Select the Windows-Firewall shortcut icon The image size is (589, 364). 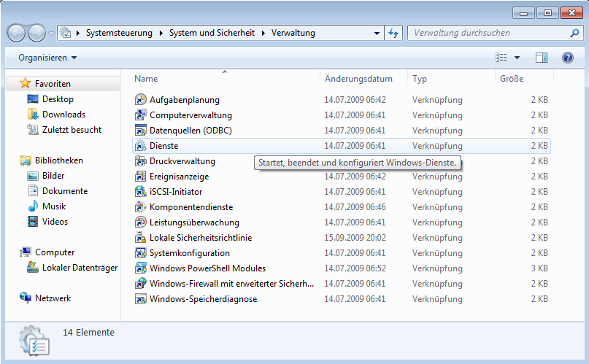click(142, 284)
